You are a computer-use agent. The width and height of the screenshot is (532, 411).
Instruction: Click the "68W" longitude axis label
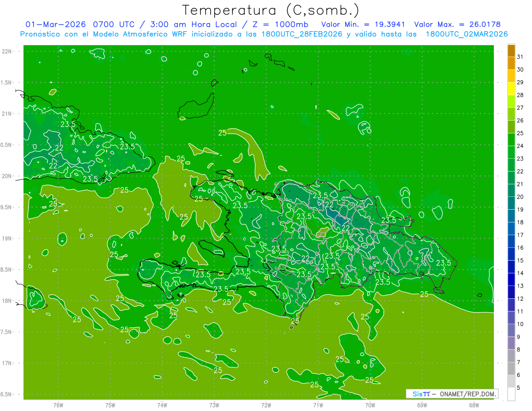(x=474, y=405)
